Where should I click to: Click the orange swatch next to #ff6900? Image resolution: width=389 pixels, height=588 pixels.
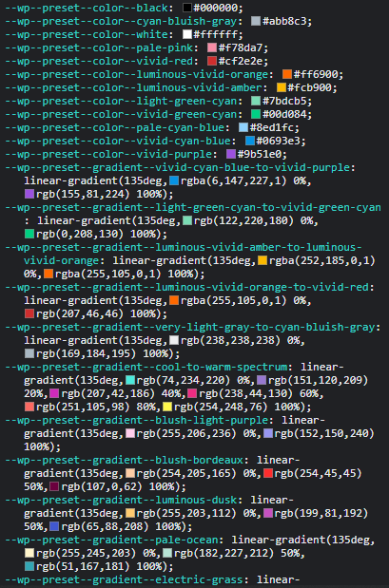[x=287, y=74]
